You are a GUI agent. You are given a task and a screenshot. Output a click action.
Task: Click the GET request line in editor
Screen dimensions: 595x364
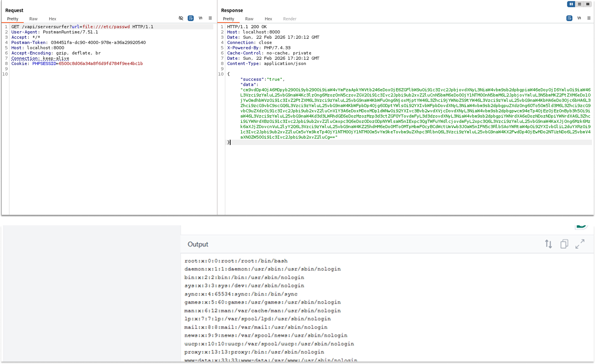point(82,27)
